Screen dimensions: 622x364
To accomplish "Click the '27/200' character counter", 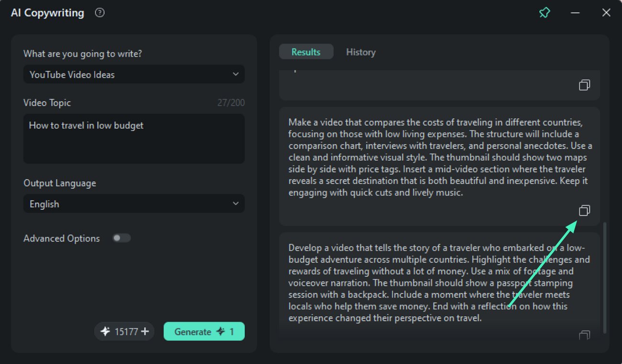I will click(231, 103).
